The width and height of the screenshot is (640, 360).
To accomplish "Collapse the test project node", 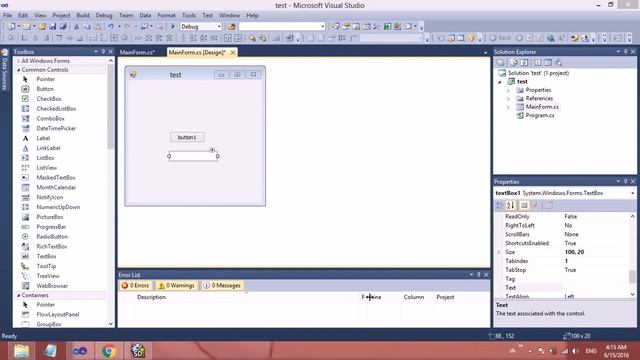I will (500, 82).
